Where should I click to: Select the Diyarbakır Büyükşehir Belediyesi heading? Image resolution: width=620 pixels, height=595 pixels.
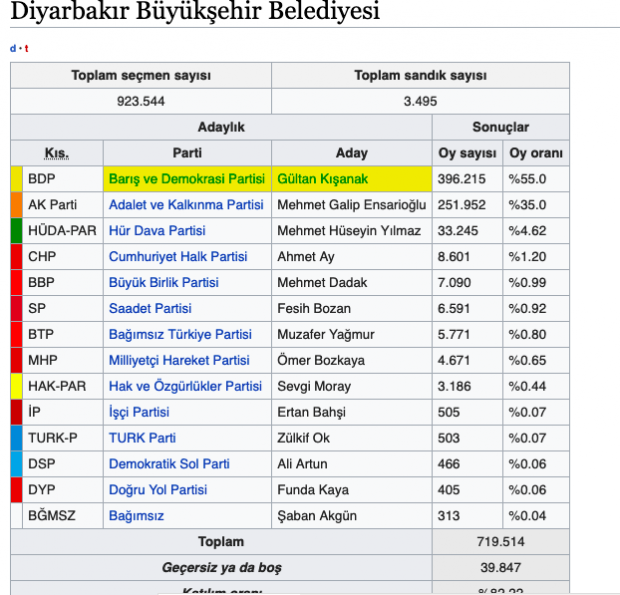pyautogui.click(x=195, y=11)
